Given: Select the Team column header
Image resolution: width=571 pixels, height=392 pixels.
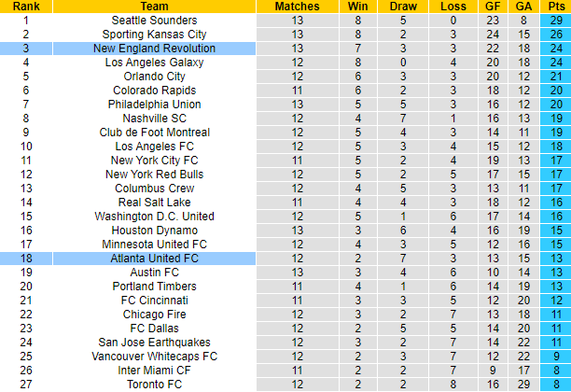Looking at the screenshot, I should point(154,6).
